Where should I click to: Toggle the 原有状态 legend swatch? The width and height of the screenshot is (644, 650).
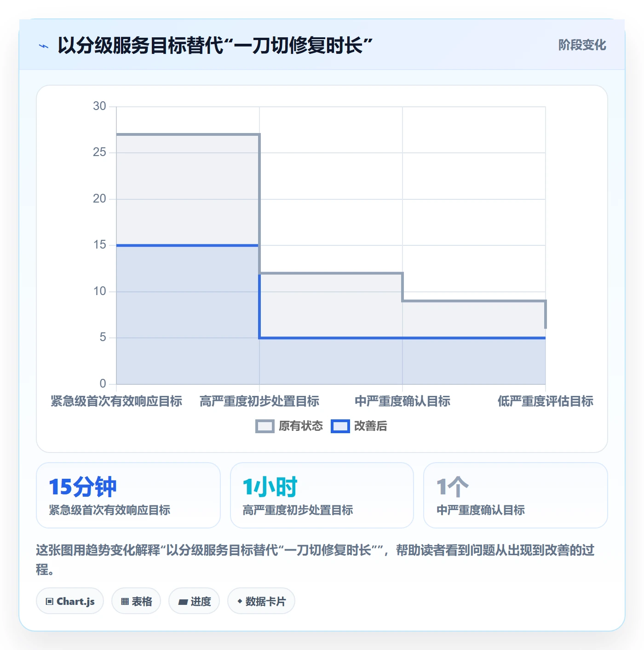coord(264,426)
